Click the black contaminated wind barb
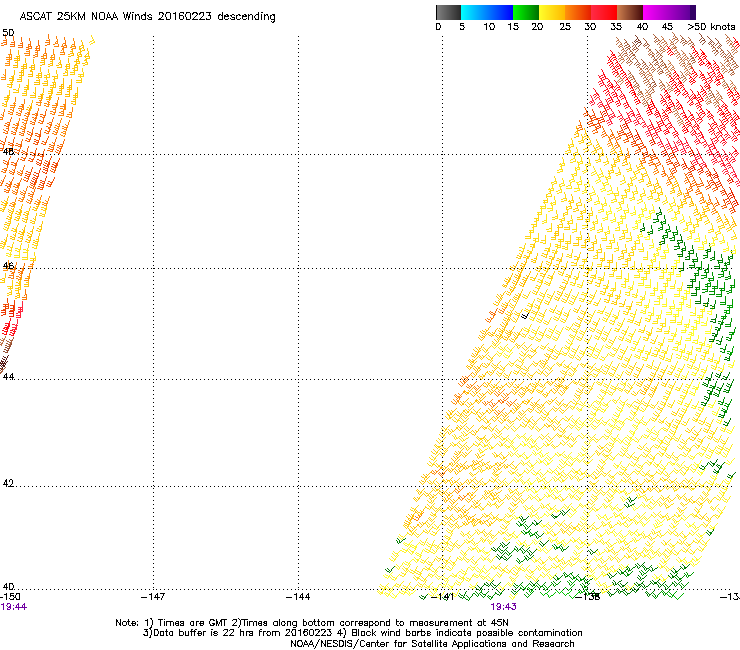Screen dimensions: 740x650 [525, 314]
